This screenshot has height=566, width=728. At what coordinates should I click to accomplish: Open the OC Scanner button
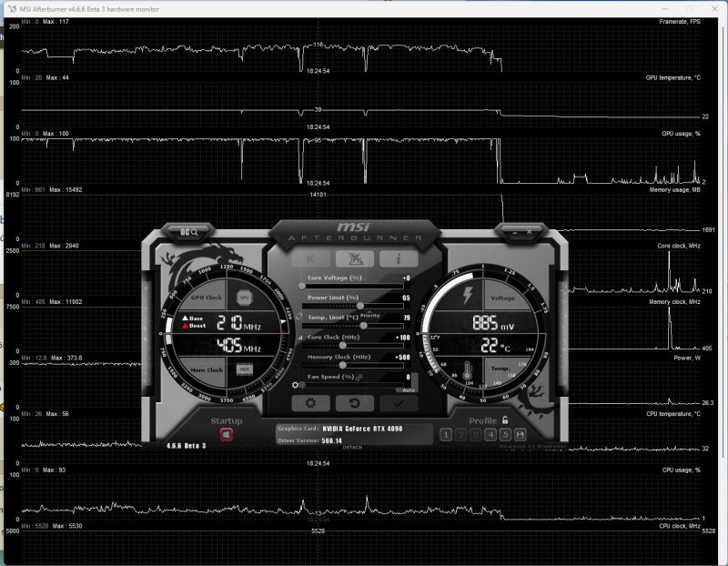click(x=188, y=232)
